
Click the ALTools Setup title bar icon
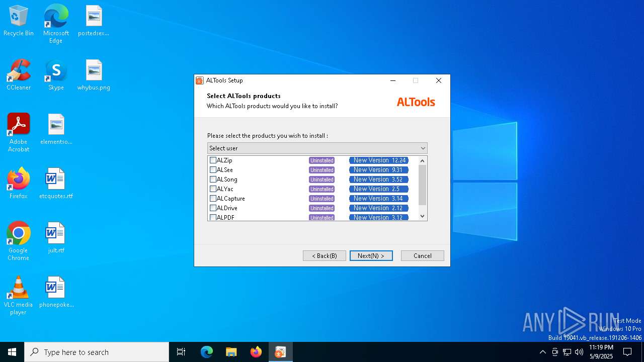pos(200,80)
